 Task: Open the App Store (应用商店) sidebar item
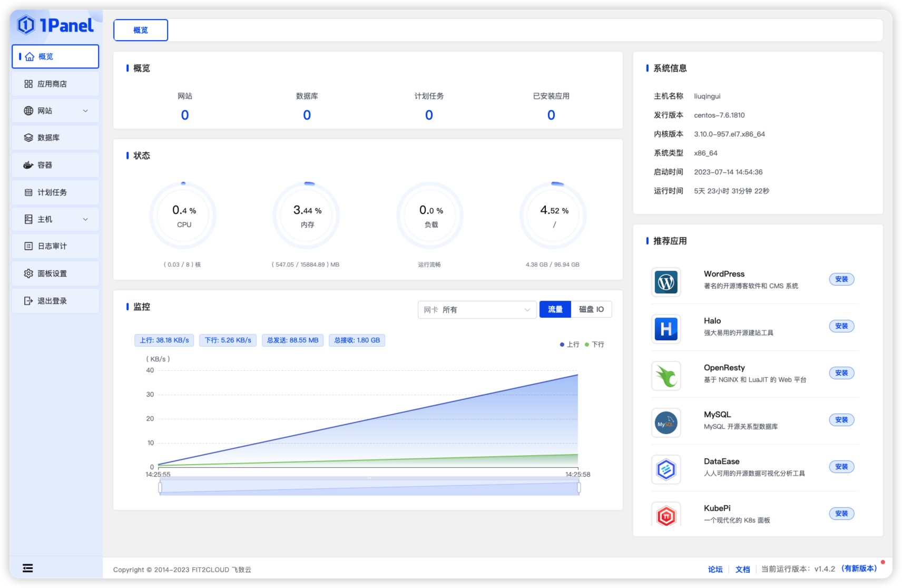coord(52,84)
